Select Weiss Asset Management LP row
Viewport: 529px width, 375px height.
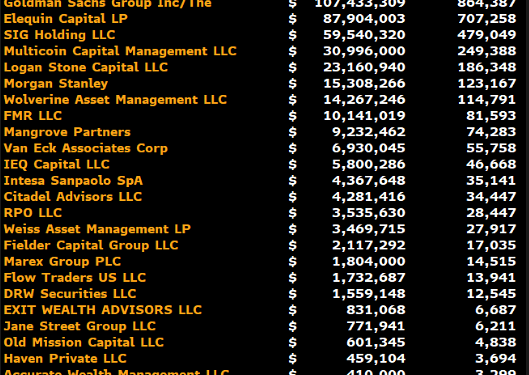tap(97, 229)
